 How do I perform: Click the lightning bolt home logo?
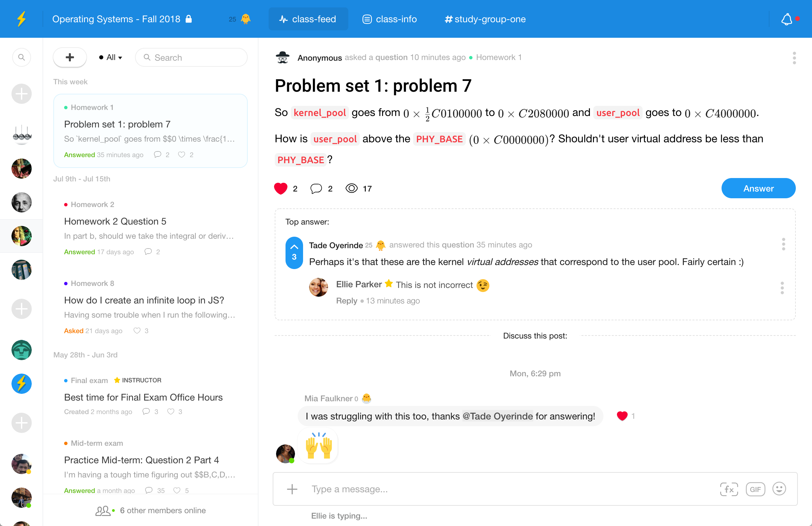(22, 19)
